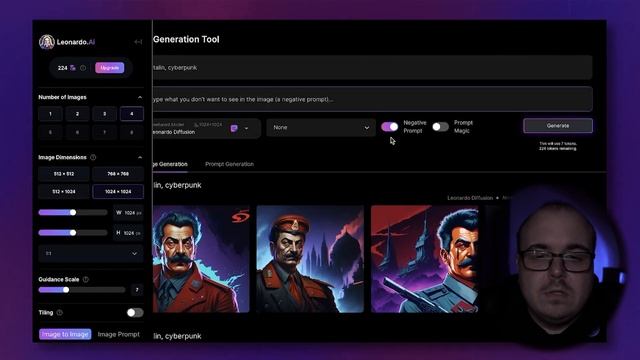Set number of images to 4
This screenshot has width=640, height=360.
(131, 114)
